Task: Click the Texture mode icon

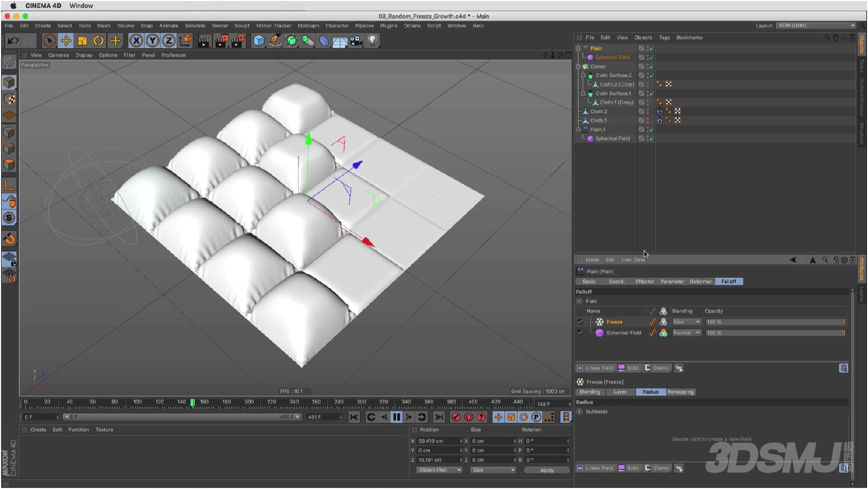Action: pyautogui.click(x=9, y=99)
